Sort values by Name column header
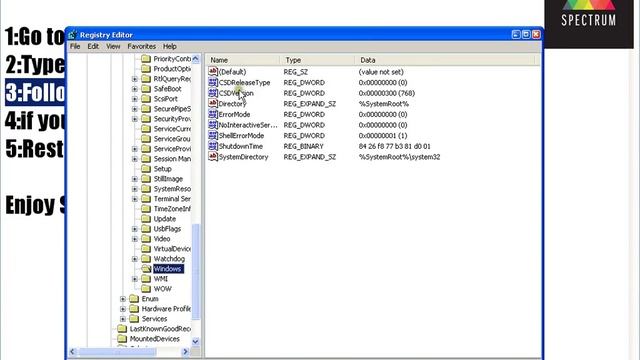This screenshot has height=360, width=640. click(243, 60)
